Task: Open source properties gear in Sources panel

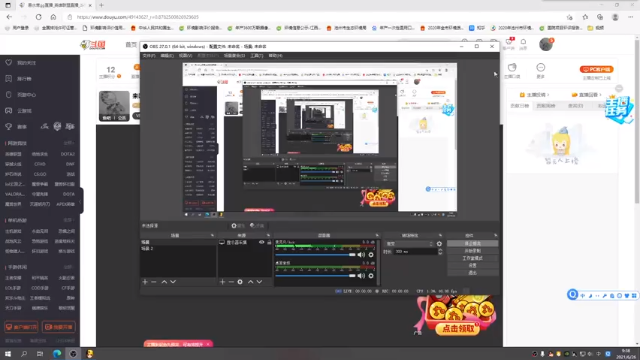Action: (240, 282)
